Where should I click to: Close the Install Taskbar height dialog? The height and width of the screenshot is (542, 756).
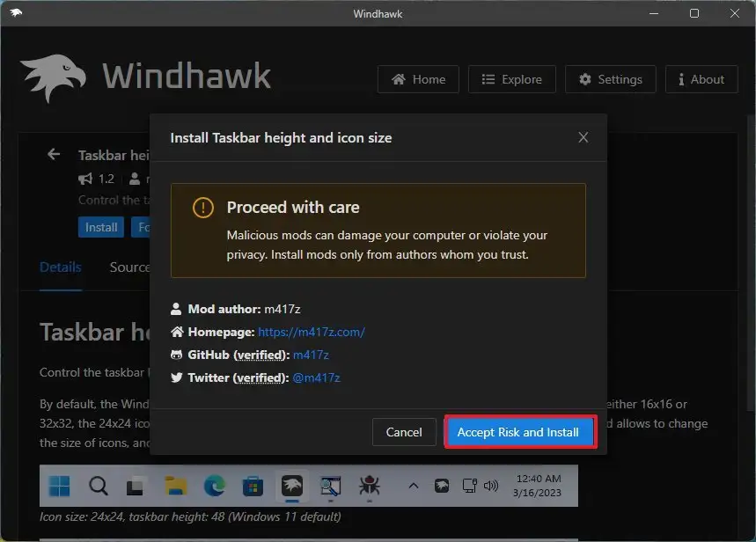point(584,137)
